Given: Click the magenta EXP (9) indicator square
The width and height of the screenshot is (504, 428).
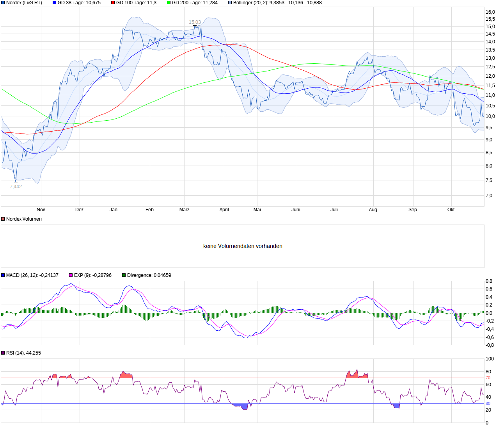Looking at the screenshot, I should [70, 275].
